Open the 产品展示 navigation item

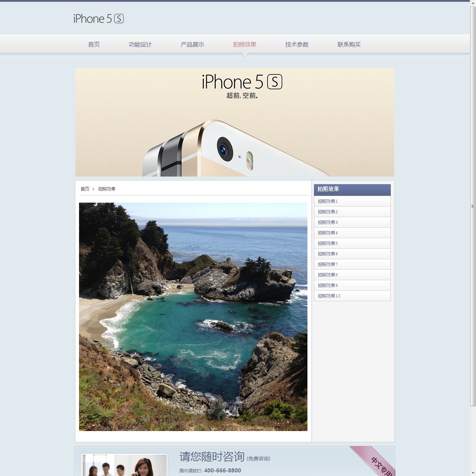click(193, 45)
